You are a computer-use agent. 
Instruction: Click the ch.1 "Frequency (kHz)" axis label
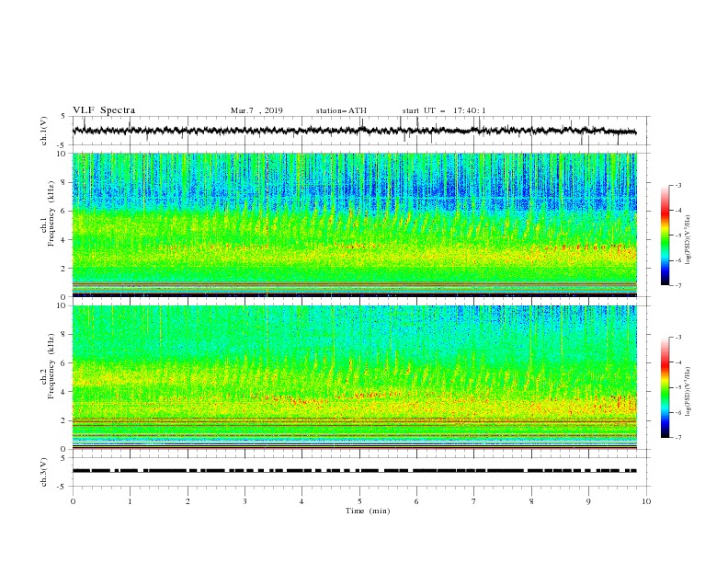pyautogui.click(x=51, y=214)
